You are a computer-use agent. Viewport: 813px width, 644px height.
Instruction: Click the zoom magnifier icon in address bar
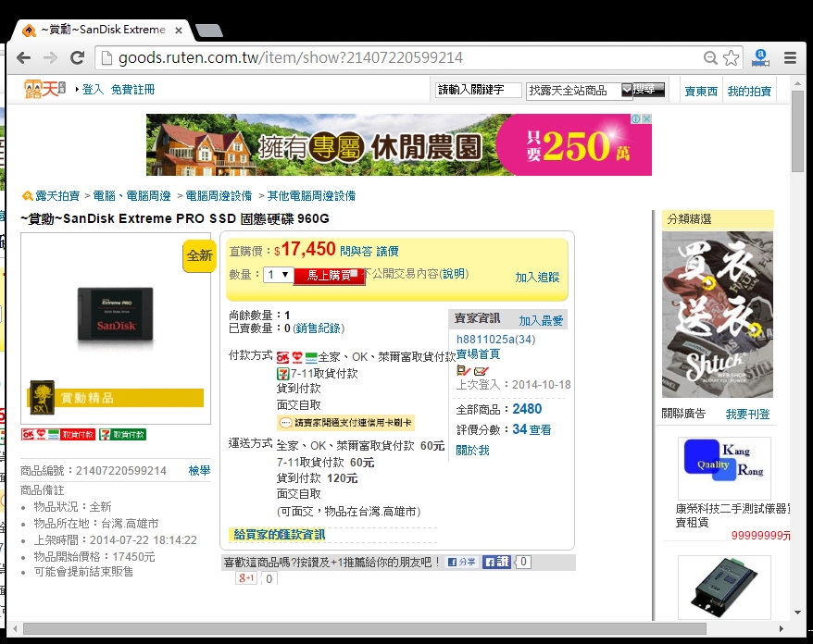(x=710, y=58)
